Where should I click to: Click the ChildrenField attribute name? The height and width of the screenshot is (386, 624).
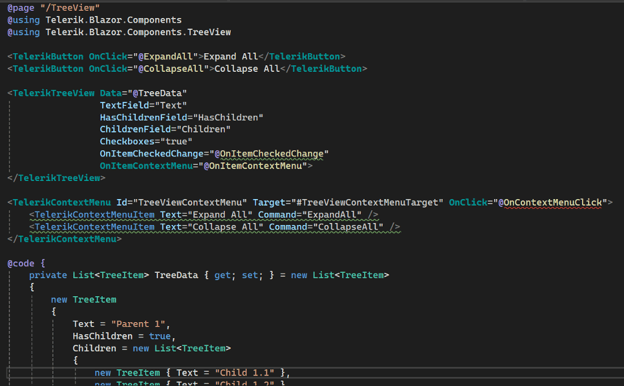135,129
